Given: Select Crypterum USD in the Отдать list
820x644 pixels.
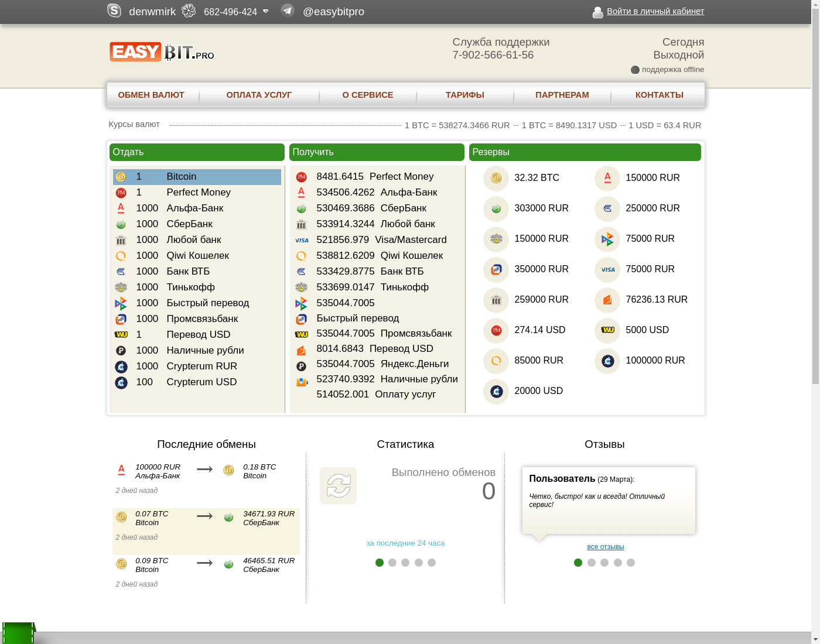Looking at the screenshot, I should click(x=197, y=382).
